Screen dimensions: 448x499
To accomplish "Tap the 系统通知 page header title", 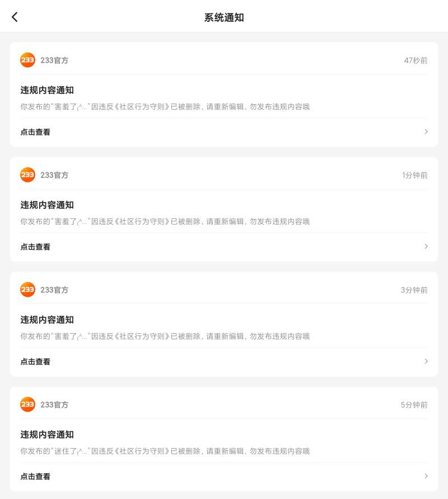I will point(224,17).
